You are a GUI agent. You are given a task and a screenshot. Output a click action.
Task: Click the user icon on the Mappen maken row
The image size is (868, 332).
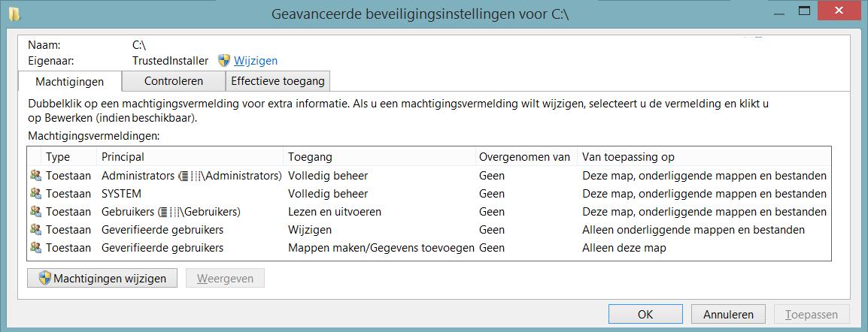[x=35, y=248]
